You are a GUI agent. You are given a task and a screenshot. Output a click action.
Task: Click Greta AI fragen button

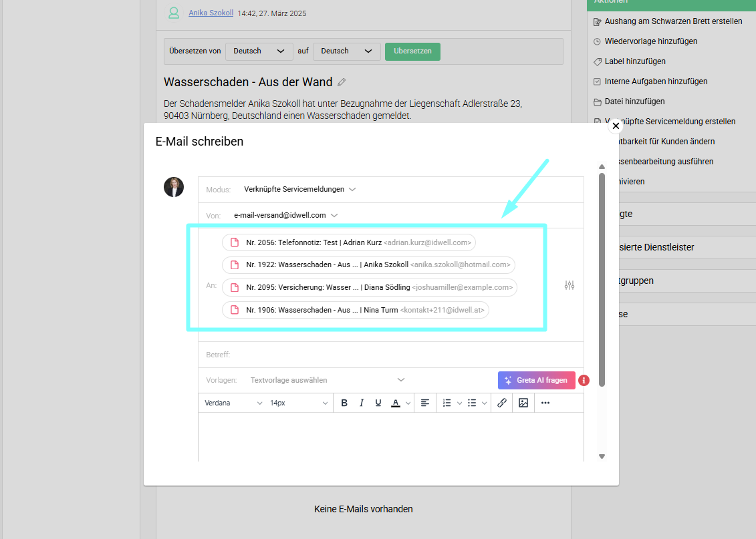click(x=536, y=380)
